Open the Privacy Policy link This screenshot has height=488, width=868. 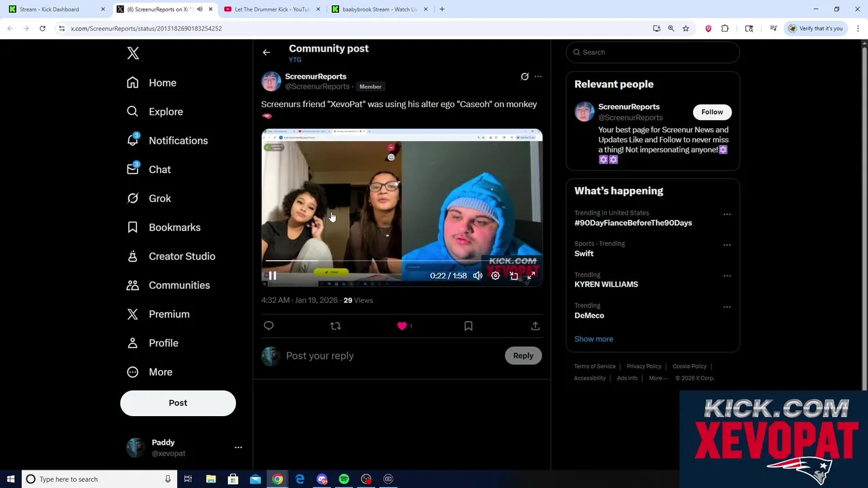[x=644, y=367]
